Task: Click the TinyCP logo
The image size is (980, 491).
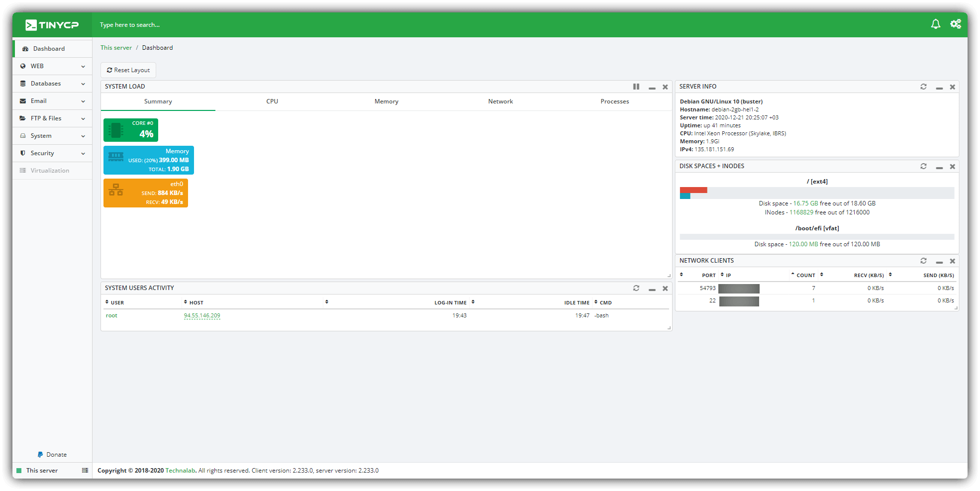Action: click(52, 25)
